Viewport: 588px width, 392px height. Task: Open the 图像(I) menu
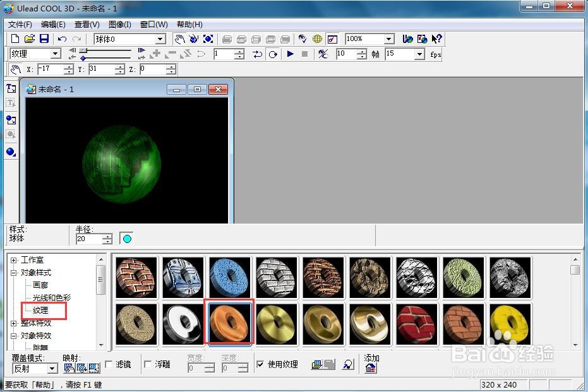pos(119,25)
